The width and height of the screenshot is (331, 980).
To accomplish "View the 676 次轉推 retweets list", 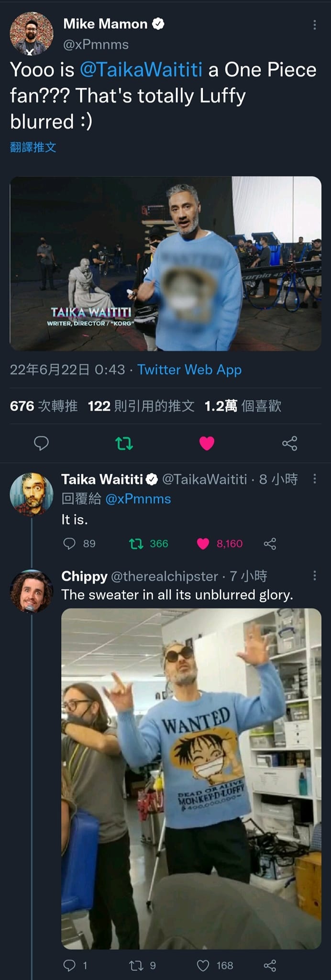I will 44,406.
